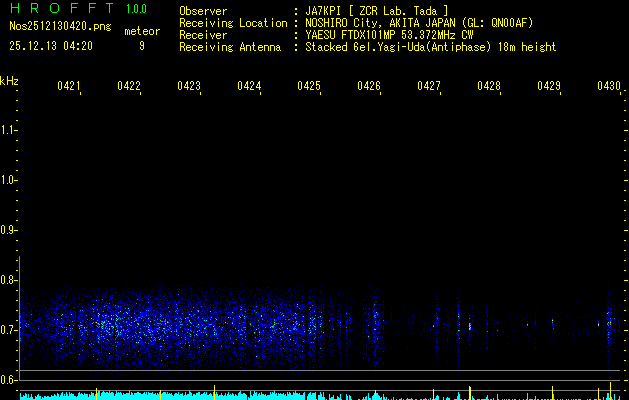
Task: Click the HROFFT title text
Action: click(x=59, y=10)
